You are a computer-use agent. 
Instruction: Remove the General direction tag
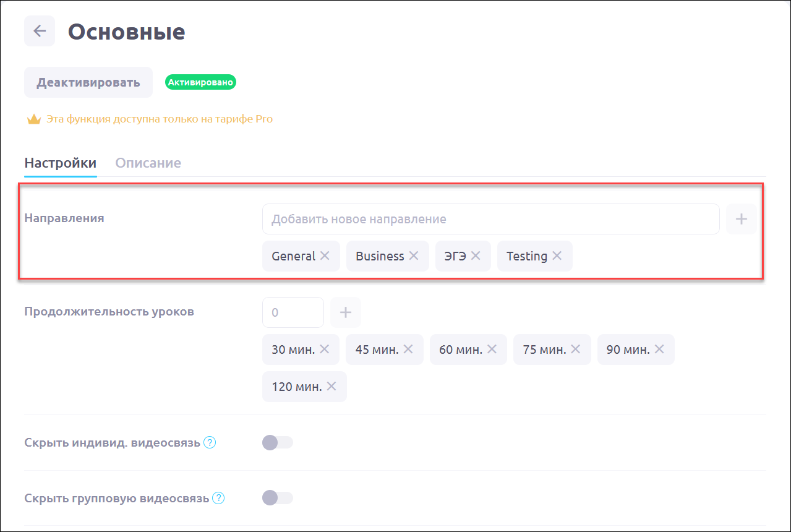click(x=325, y=256)
